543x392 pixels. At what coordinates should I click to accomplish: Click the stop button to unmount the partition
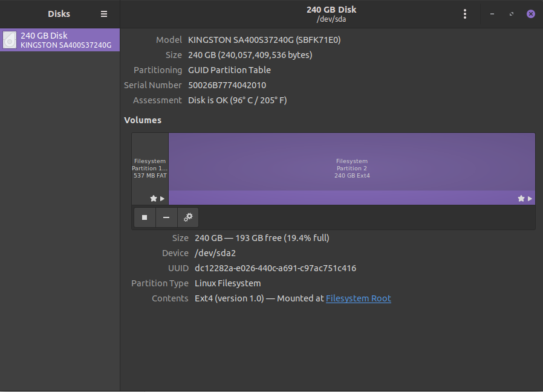145,217
